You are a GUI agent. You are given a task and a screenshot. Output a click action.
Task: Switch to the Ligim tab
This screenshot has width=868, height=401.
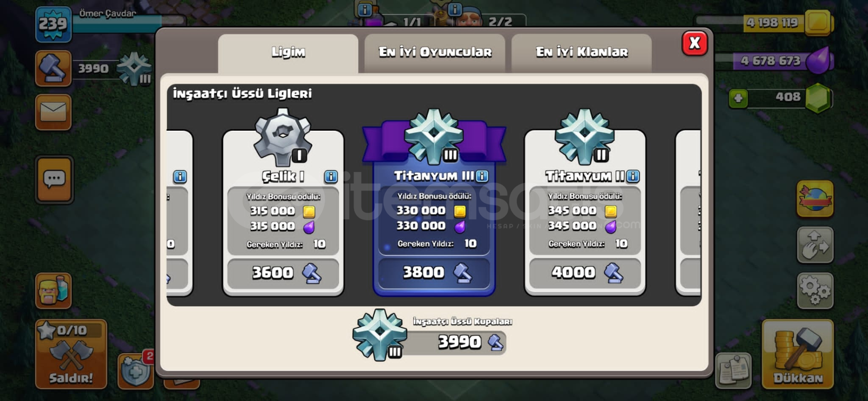288,53
